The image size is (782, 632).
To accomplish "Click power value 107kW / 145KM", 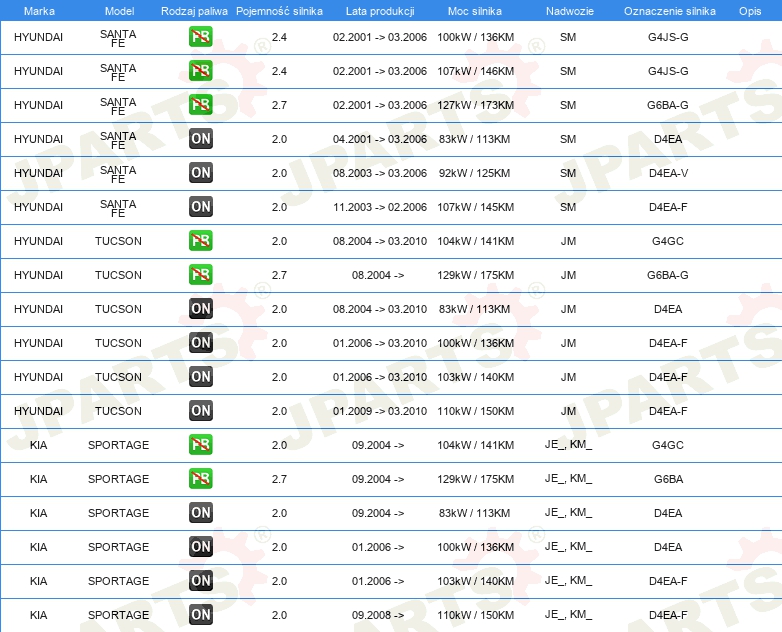I will (475, 207).
